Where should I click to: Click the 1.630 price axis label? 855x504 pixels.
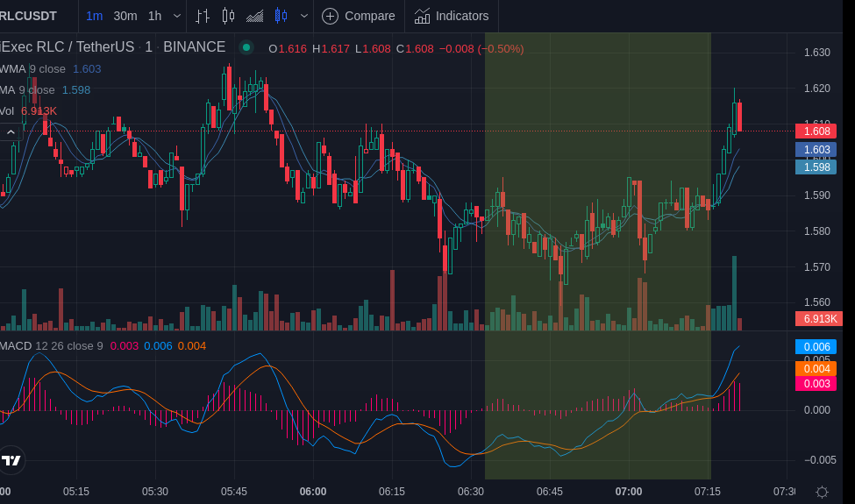[x=816, y=53]
